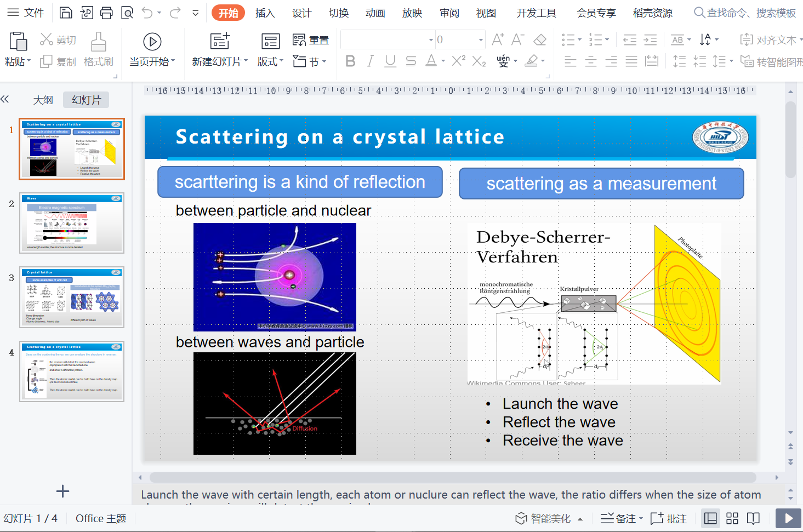Decrease font size icon
This screenshot has height=532, width=803.
pos(517,39)
